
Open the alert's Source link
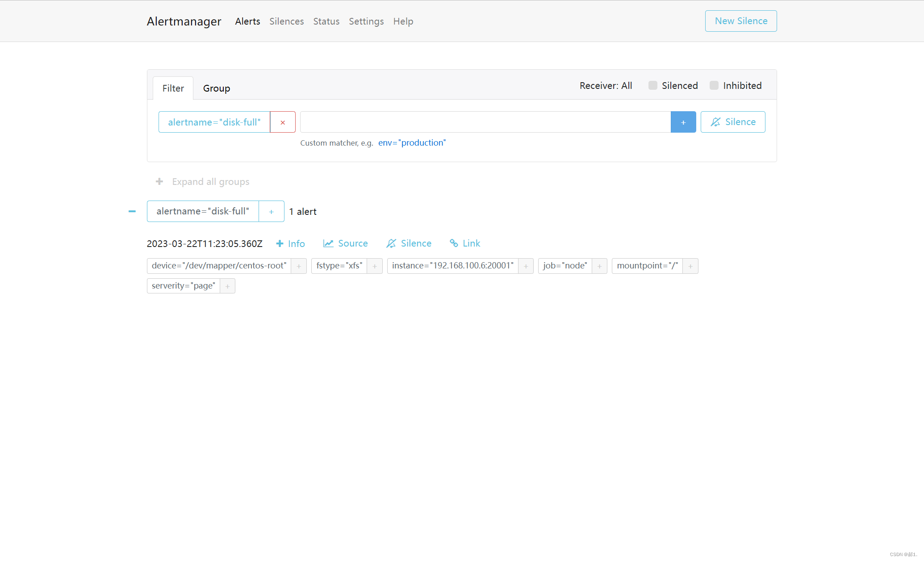coord(345,243)
